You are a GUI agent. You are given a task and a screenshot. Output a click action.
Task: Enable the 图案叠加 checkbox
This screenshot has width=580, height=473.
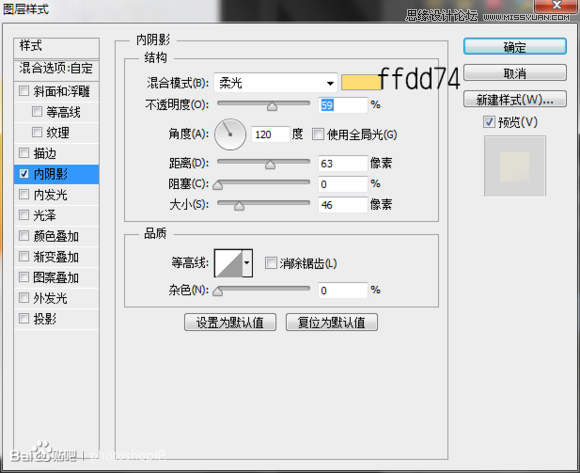click(x=24, y=277)
